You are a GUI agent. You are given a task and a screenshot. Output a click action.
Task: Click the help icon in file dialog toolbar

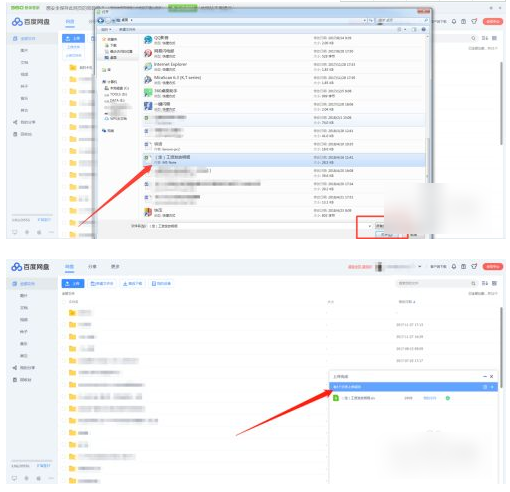[x=424, y=29]
